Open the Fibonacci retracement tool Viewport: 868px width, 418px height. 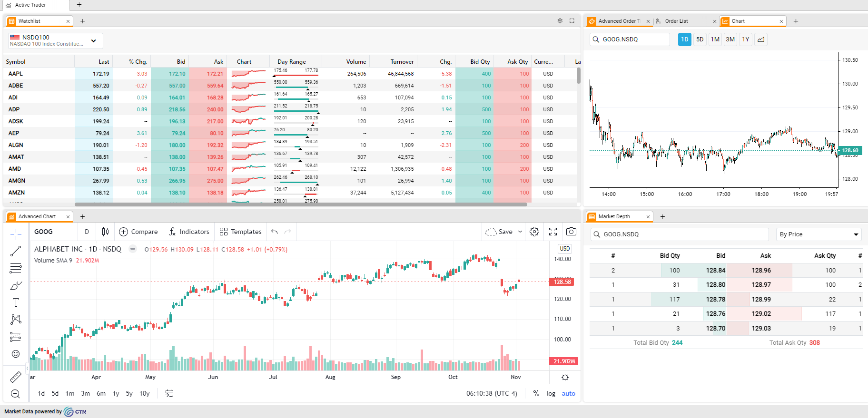16,268
